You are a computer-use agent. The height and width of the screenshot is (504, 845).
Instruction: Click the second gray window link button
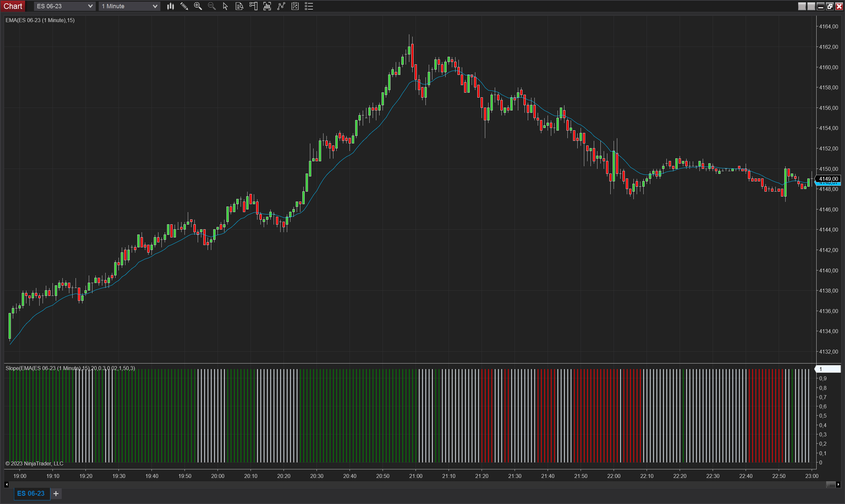point(811,6)
